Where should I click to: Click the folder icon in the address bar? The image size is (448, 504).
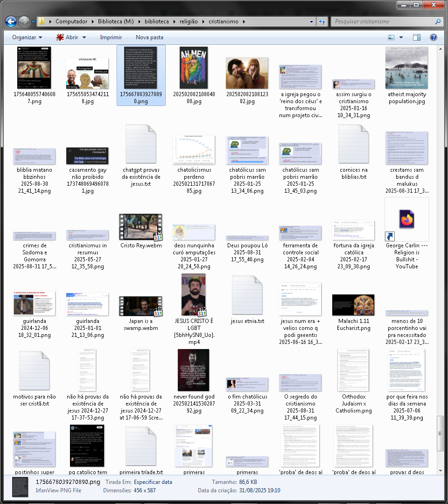(x=42, y=21)
